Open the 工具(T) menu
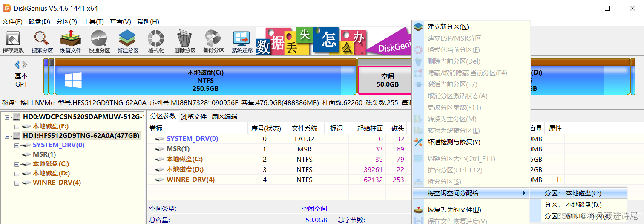The height and width of the screenshot is (224, 644). (x=93, y=22)
